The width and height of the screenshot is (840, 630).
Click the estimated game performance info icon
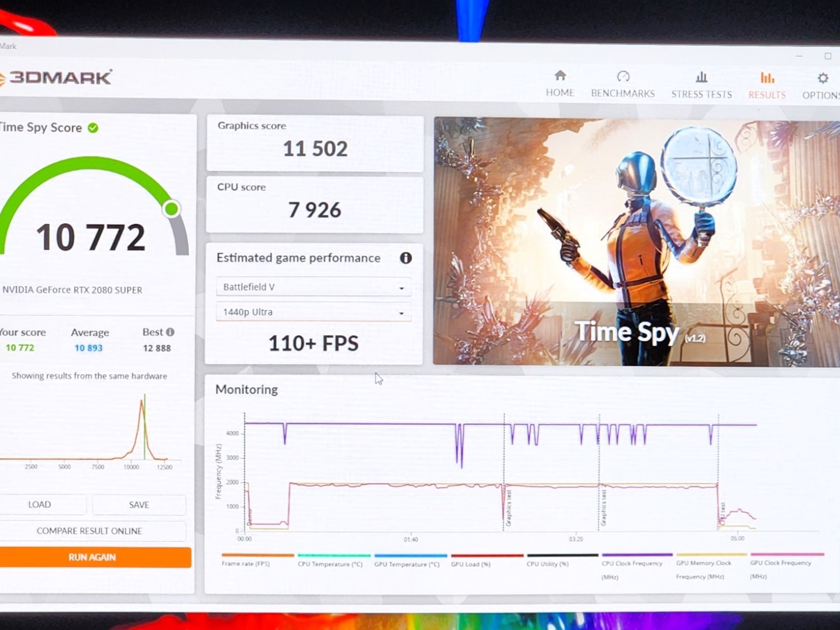click(x=406, y=258)
